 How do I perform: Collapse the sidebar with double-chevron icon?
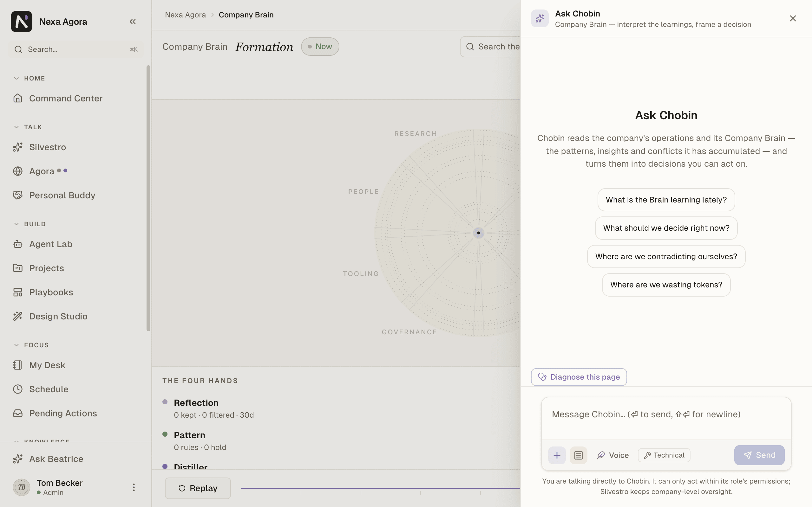tap(133, 22)
